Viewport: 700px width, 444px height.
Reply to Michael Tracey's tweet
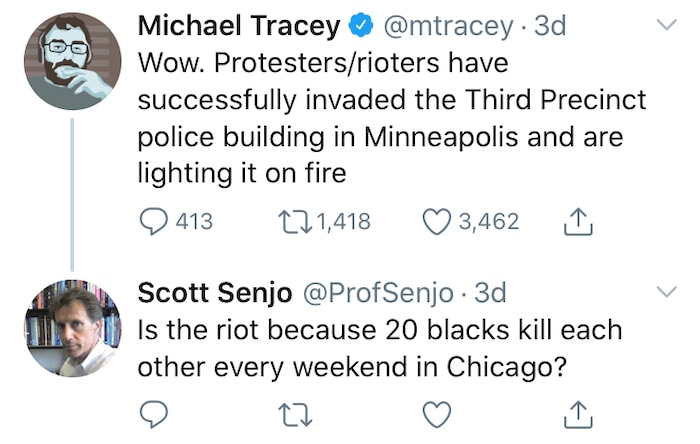[x=153, y=221]
